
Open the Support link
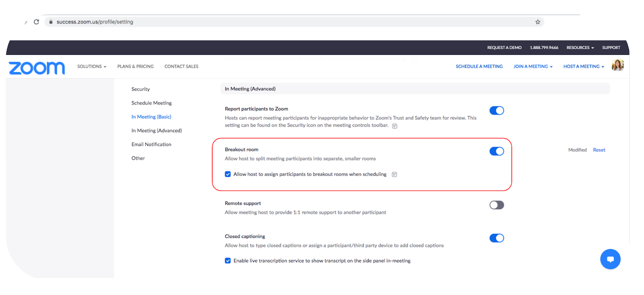click(611, 48)
